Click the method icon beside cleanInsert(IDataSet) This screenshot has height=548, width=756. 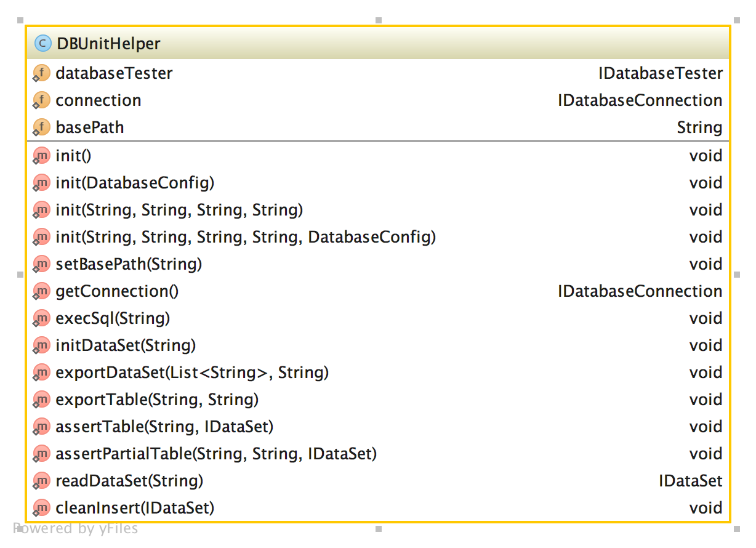point(41,508)
